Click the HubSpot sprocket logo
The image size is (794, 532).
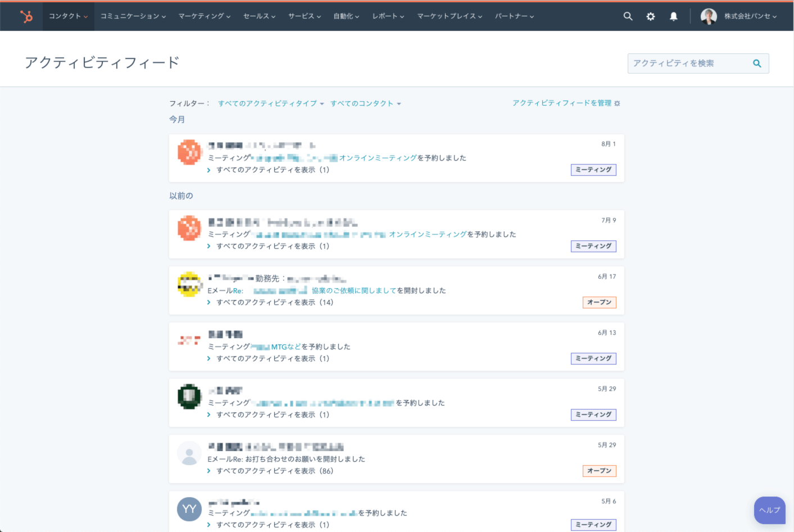coord(26,16)
